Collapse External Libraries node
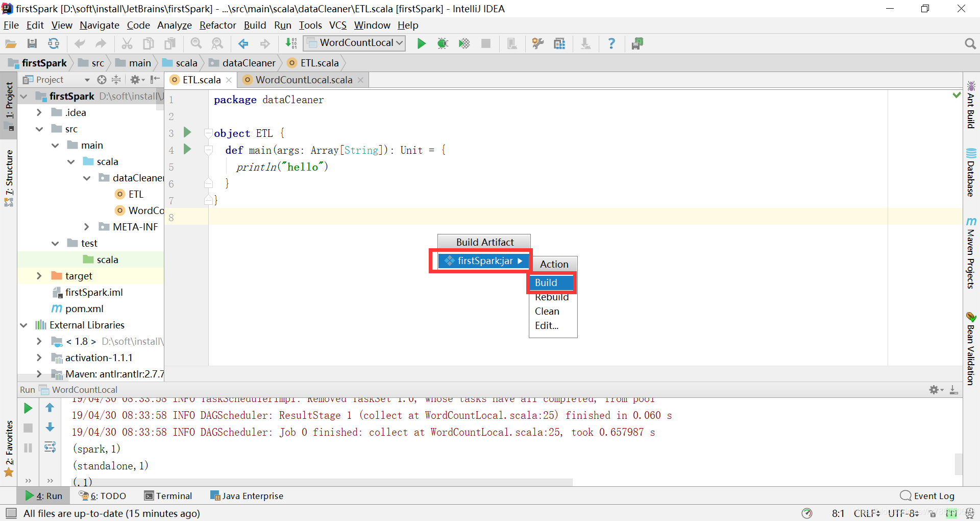 point(23,325)
